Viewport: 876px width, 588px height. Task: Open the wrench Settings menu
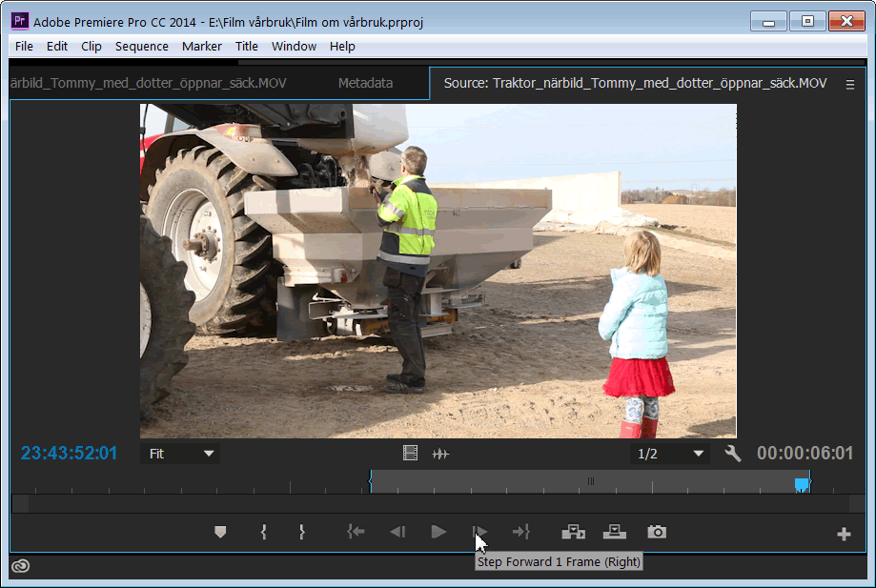(733, 454)
